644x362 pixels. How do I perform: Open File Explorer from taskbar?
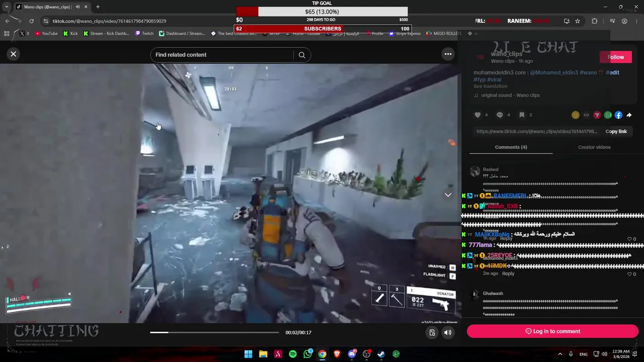point(263,354)
